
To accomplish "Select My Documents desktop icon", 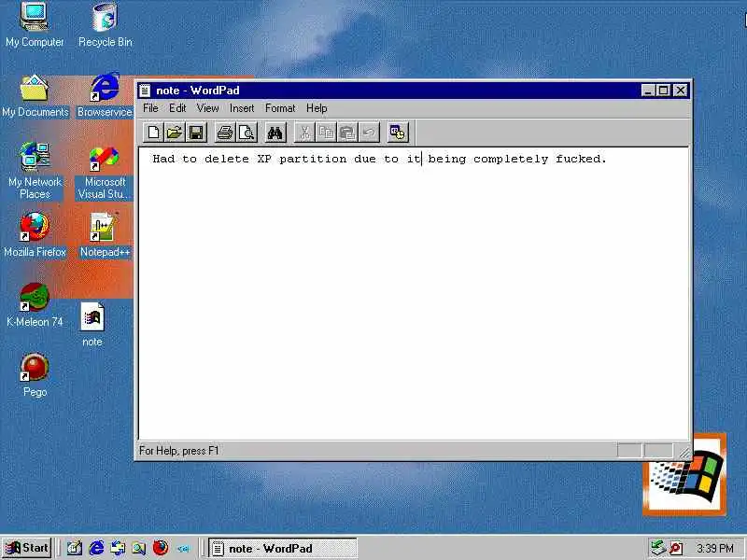I will 35,96.
